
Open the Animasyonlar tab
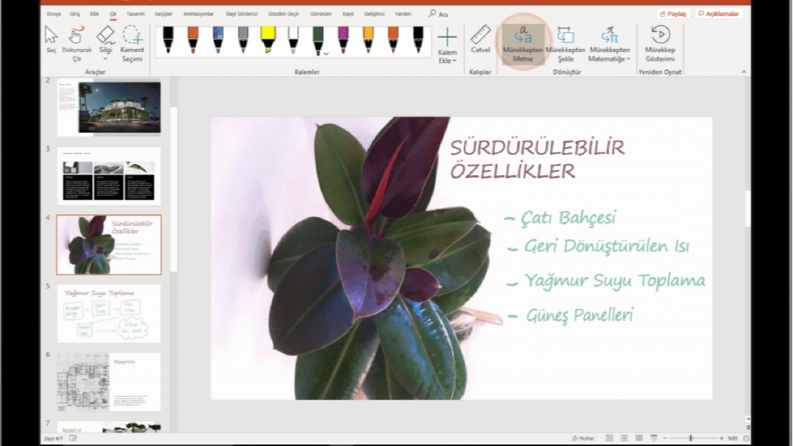tap(198, 14)
